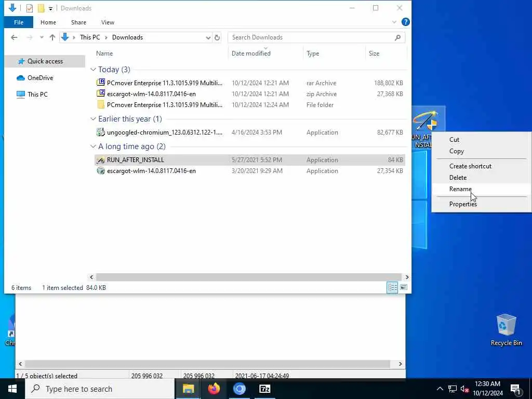Switch to large icons view layout

[x=403, y=288]
